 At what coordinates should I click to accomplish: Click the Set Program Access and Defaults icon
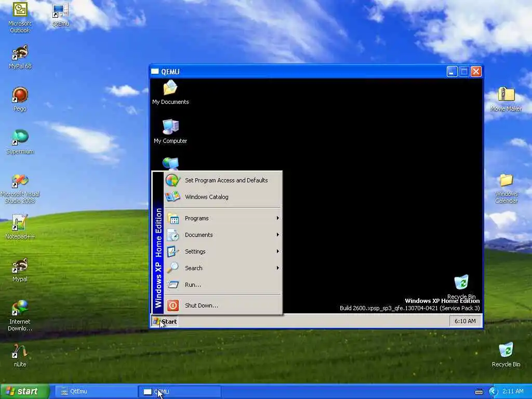[x=172, y=180]
